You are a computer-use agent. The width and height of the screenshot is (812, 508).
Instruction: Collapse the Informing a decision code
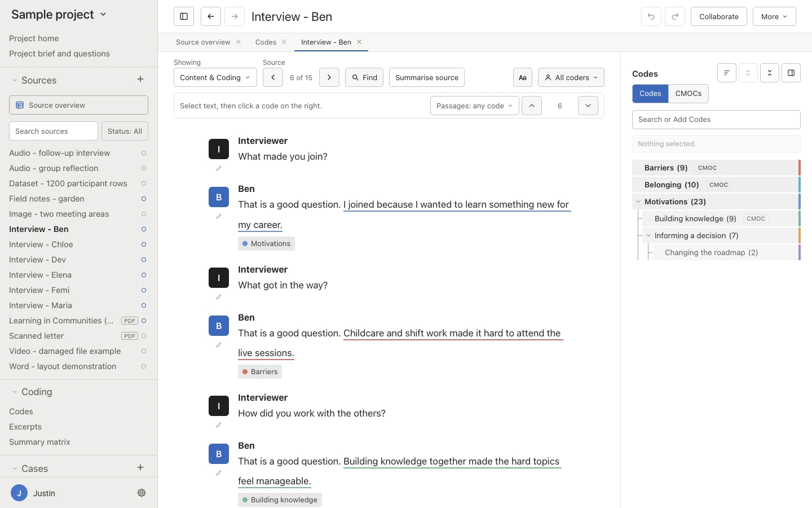648,235
